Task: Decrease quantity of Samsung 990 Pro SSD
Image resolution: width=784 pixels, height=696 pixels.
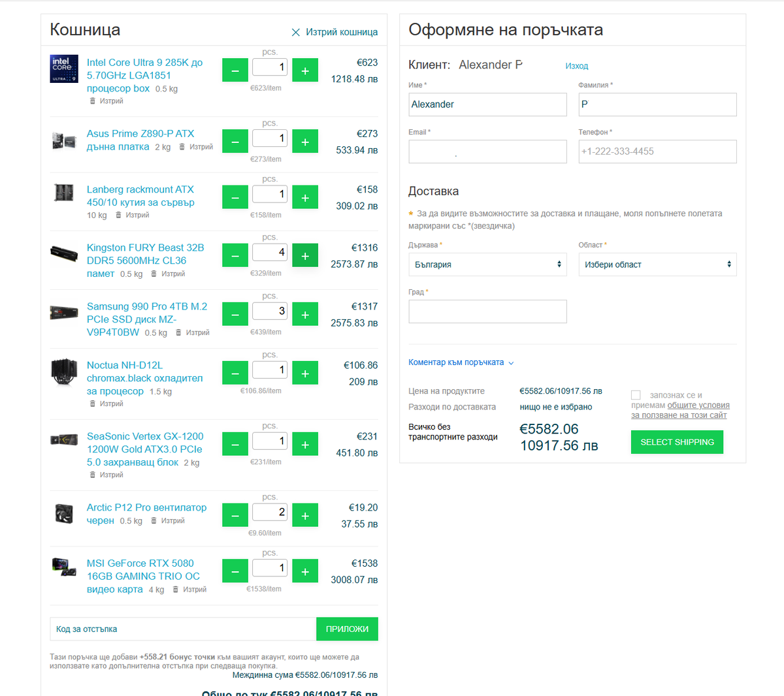Action: [235, 315]
